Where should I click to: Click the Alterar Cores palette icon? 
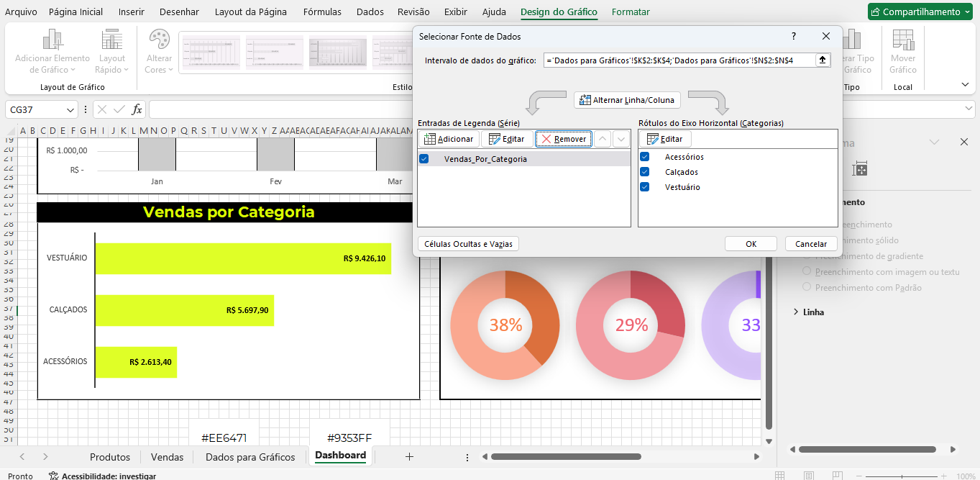pyautogui.click(x=159, y=40)
